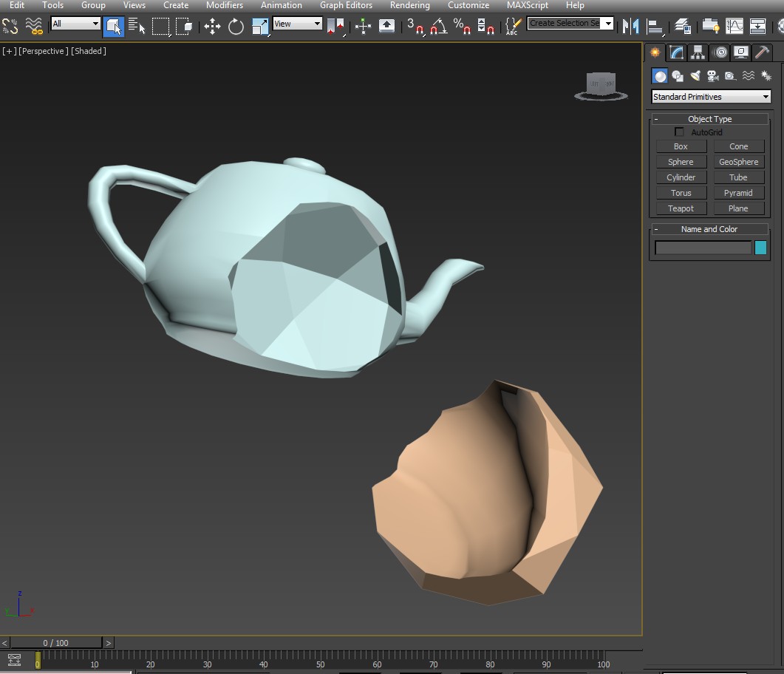Create a Teapot primitive button
The width and height of the screenshot is (784, 674).
click(x=681, y=208)
